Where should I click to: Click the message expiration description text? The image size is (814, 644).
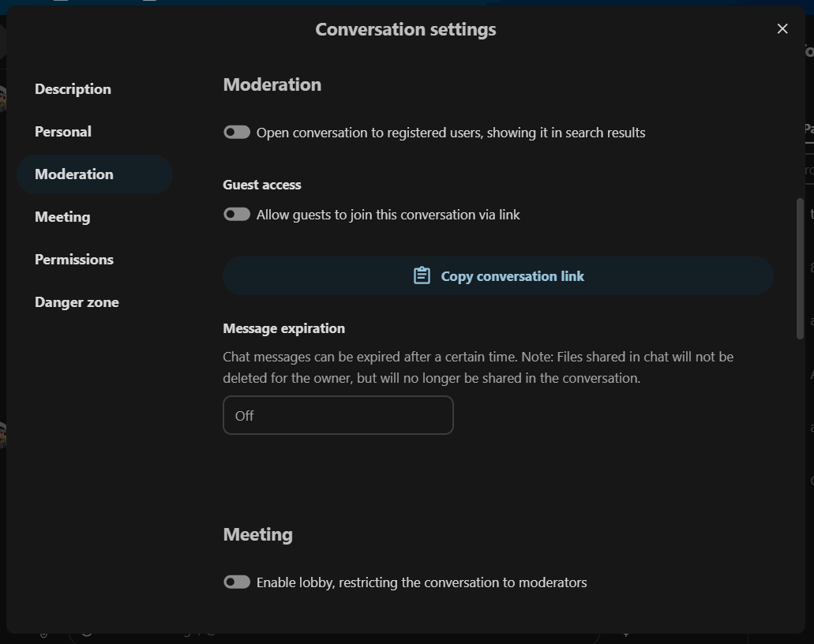click(x=478, y=368)
